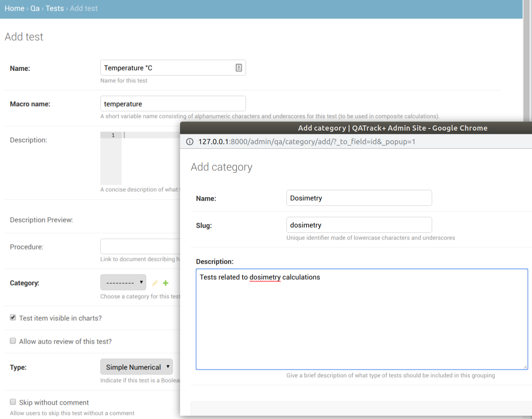532x419 pixels.
Task: Enable Allow auto review of this test
Action: 13,341
